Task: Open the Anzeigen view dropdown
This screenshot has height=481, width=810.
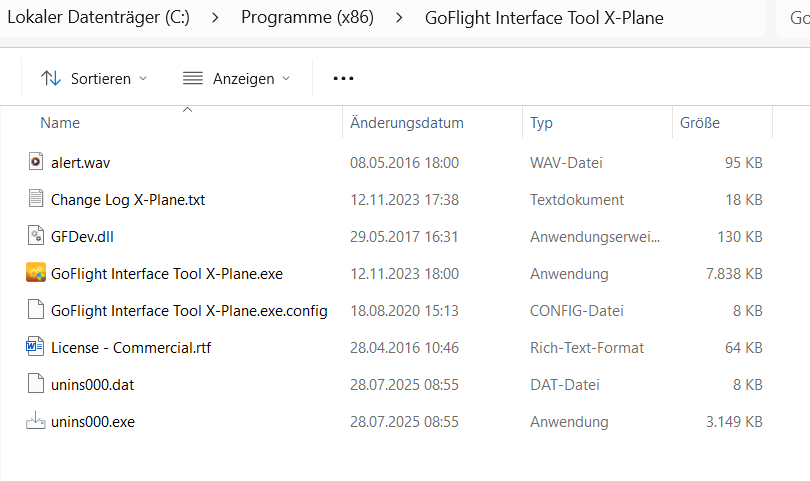Action: 236,78
